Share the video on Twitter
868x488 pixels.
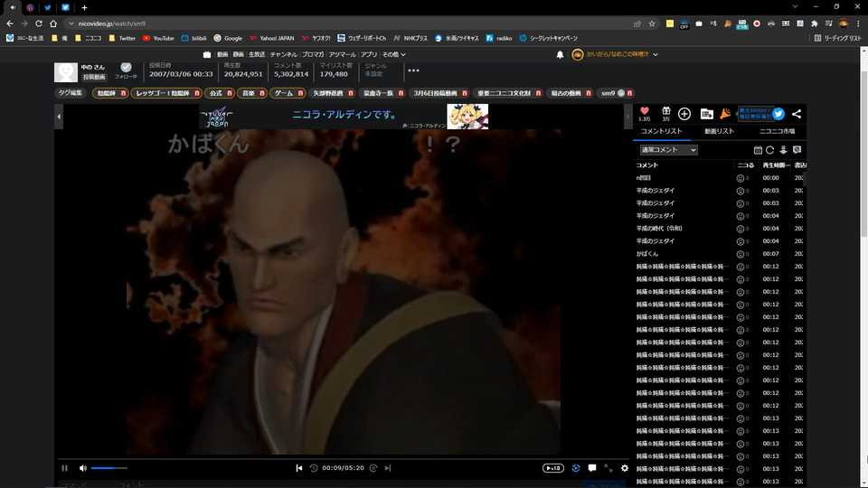click(x=778, y=114)
